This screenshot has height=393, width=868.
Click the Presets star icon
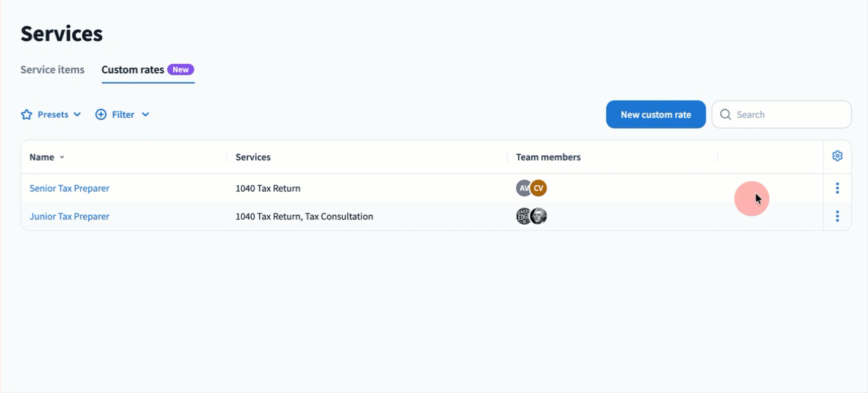[x=27, y=114]
